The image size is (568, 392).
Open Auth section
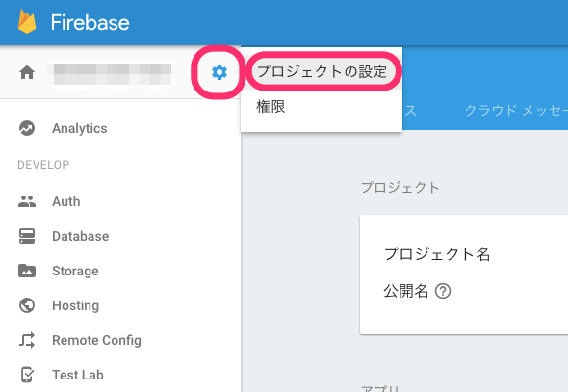coord(65,201)
